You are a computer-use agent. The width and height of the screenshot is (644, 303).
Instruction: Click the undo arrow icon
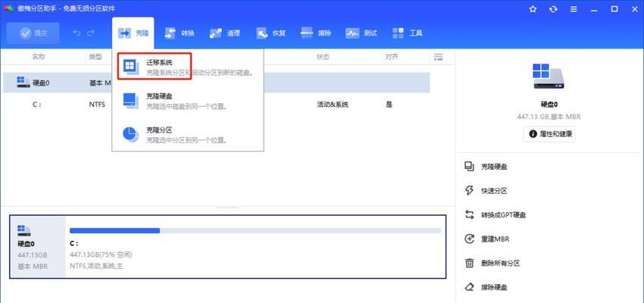click(x=77, y=33)
